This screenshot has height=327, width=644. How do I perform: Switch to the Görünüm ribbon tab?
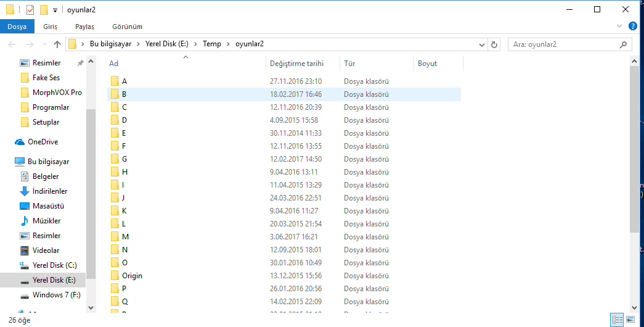click(x=128, y=27)
